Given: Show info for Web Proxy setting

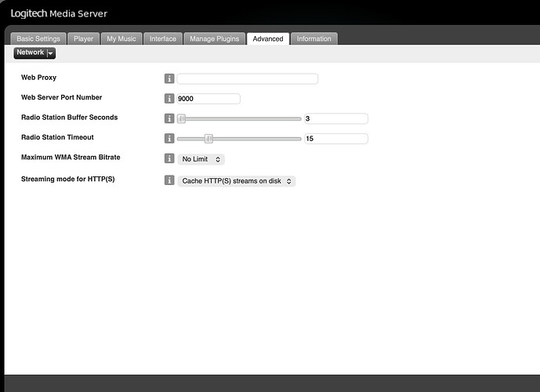Looking at the screenshot, I should click(169, 78).
